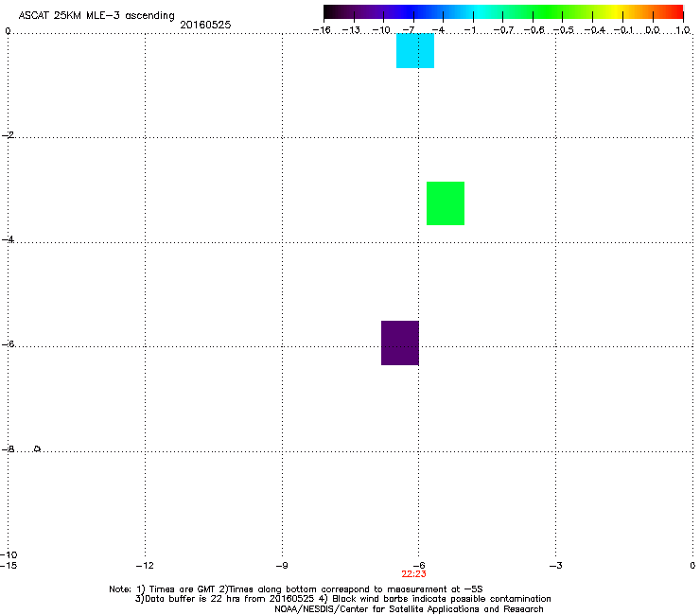Click the '-0.6' color scale label
Image resolution: width=700 pixels, height=615 pixels.
[x=534, y=30]
